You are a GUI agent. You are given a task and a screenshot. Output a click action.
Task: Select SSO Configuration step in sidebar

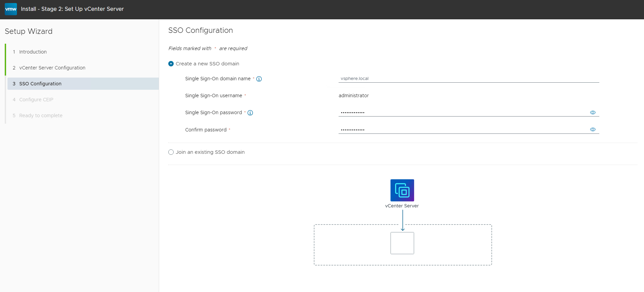click(40, 84)
